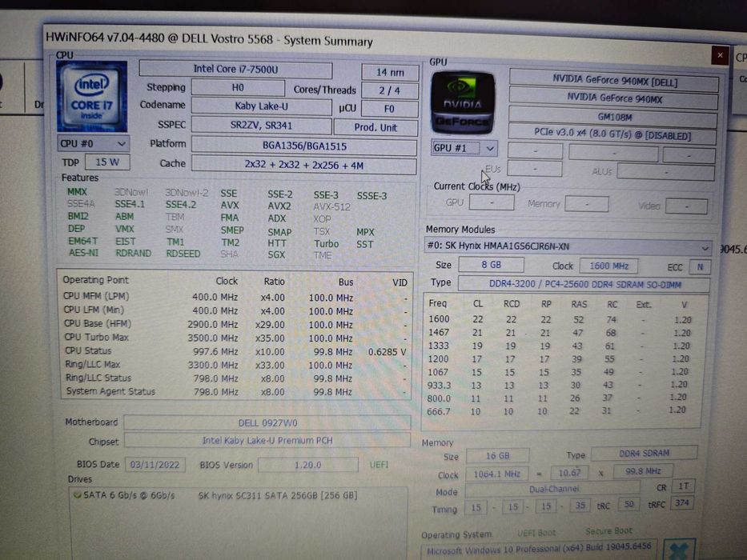Click the GM108M GPU codename field
747x560 pixels.
[613, 117]
